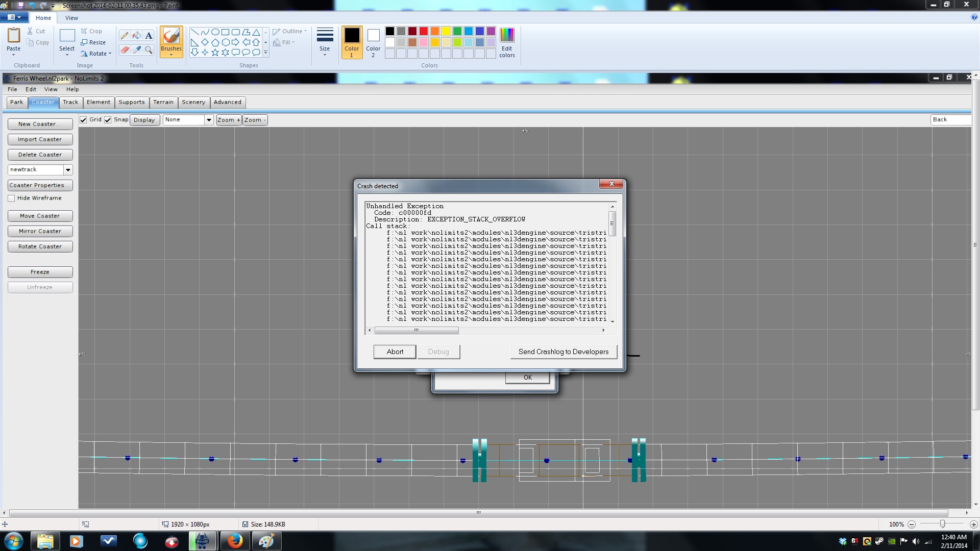Viewport: 980px width, 551px height.
Task: Open the Size thickness dropdown
Action: pyautogui.click(x=325, y=42)
